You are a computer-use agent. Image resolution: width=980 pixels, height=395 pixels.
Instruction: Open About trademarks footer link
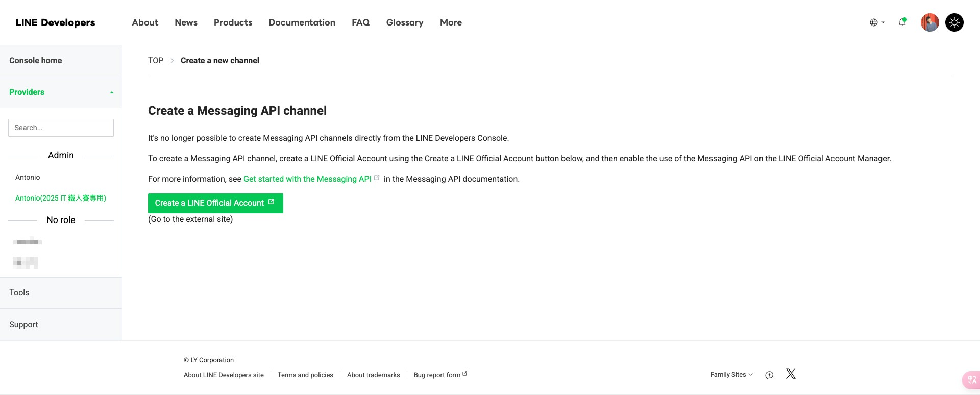[x=374, y=375]
